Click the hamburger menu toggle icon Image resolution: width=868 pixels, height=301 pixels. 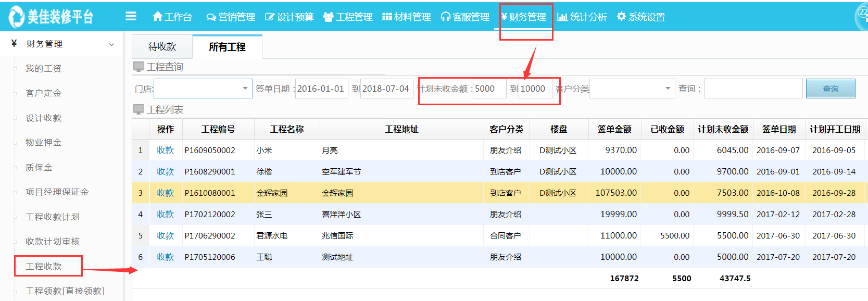click(131, 17)
